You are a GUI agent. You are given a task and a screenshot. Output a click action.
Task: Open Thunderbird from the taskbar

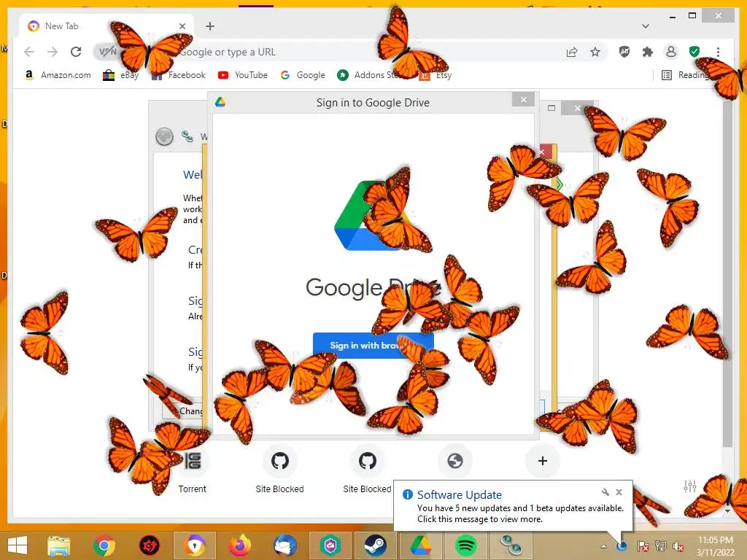pyautogui.click(x=285, y=545)
